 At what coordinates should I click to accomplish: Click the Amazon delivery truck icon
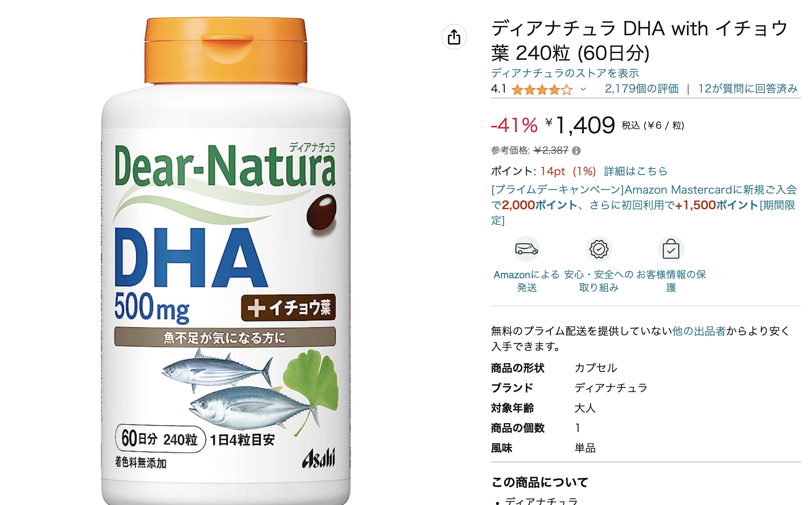(x=527, y=249)
